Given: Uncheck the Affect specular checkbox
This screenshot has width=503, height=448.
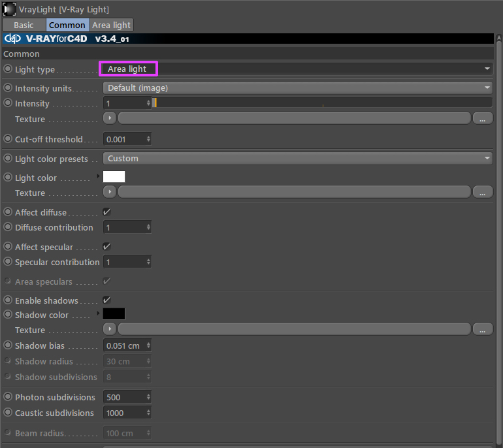Looking at the screenshot, I should (107, 246).
